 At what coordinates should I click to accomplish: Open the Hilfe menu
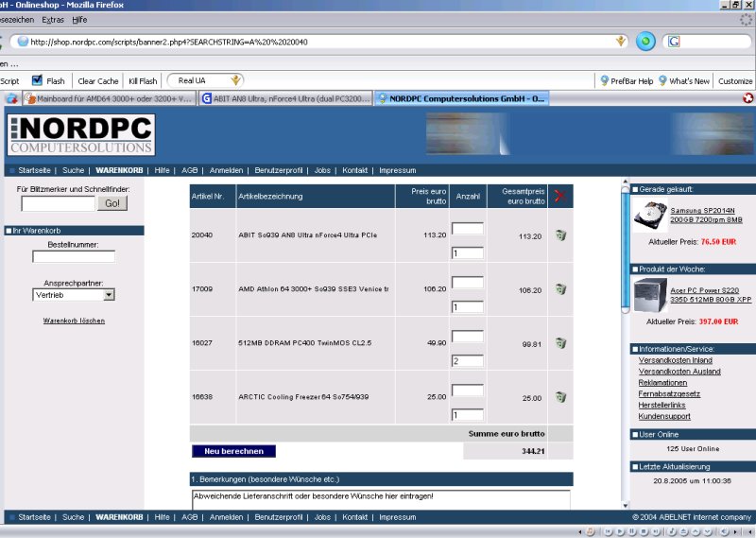coord(79,20)
